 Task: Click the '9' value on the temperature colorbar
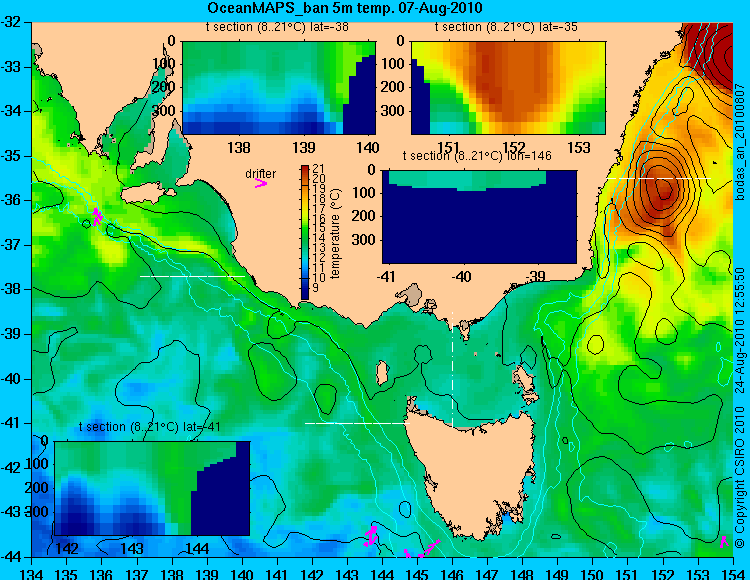315,288
